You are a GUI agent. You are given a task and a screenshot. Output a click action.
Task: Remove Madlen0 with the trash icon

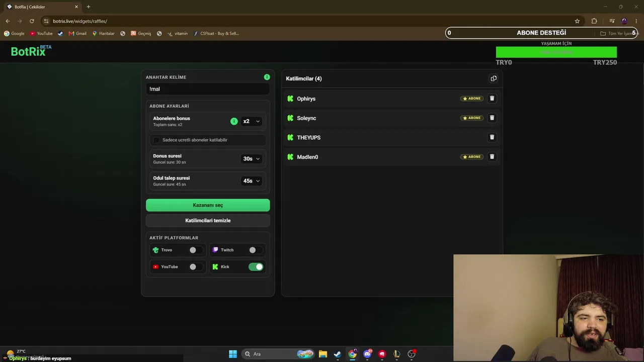pos(492,157)
